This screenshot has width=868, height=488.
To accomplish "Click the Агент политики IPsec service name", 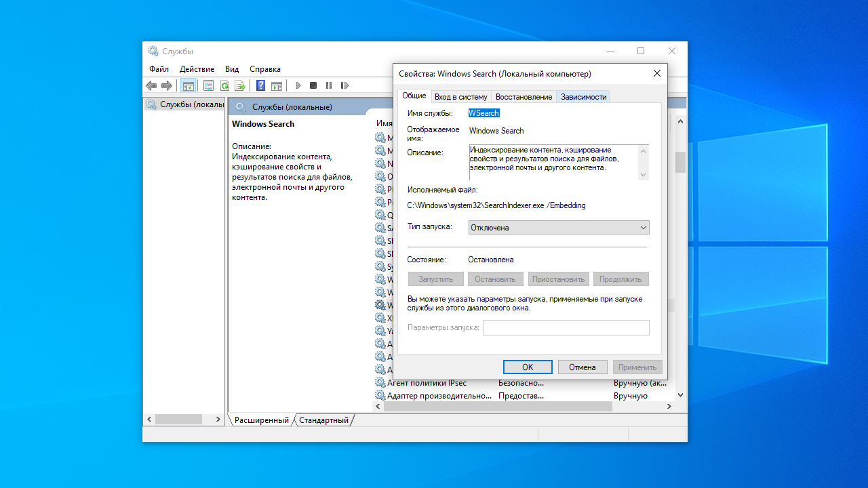I will (x=427, y=383).
